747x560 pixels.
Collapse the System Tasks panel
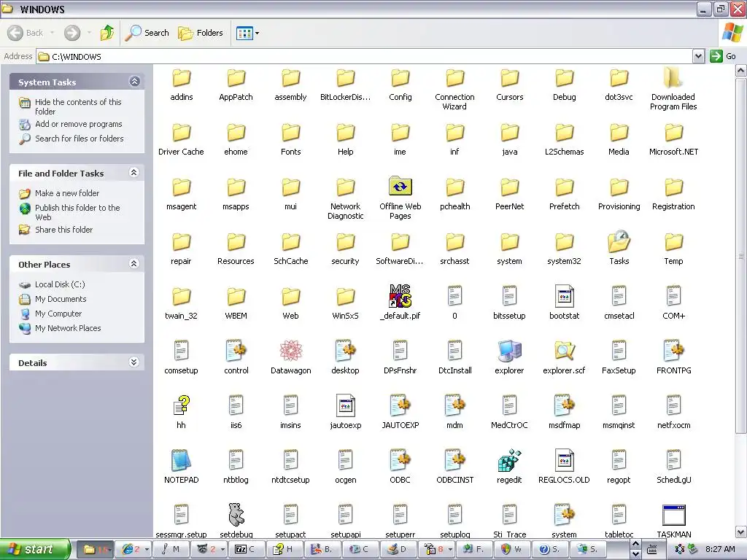134,82
